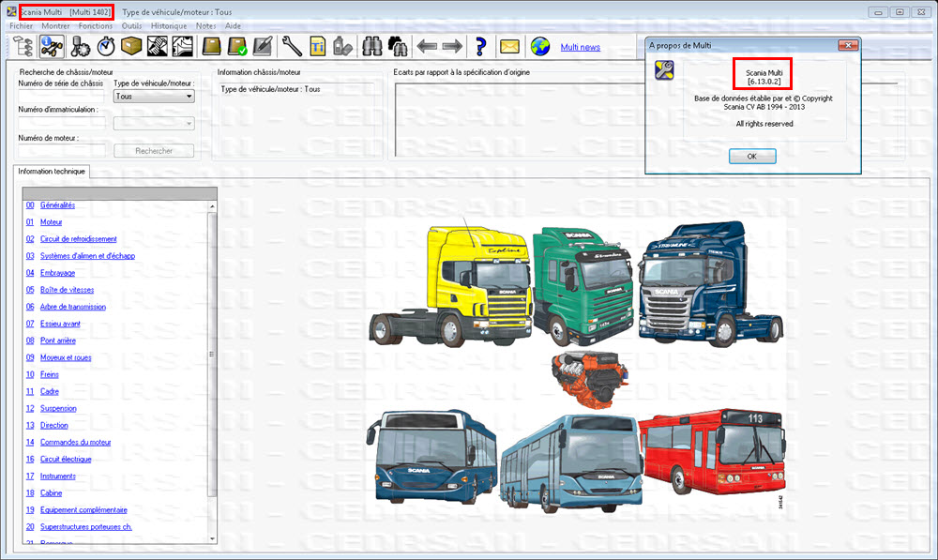Click the Numéro de série de châssis field
Viewport: 938px width, 560px height.
[62, 97]
